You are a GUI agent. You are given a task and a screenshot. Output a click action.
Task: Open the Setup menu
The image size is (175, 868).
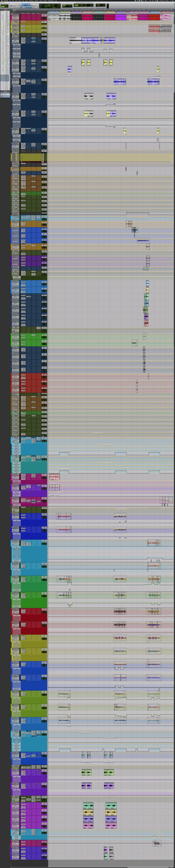pos(41,1)
